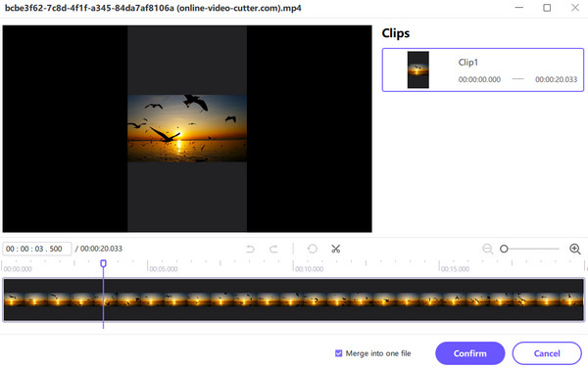
Task: Click the Clips panel heading
Action: 396,33
